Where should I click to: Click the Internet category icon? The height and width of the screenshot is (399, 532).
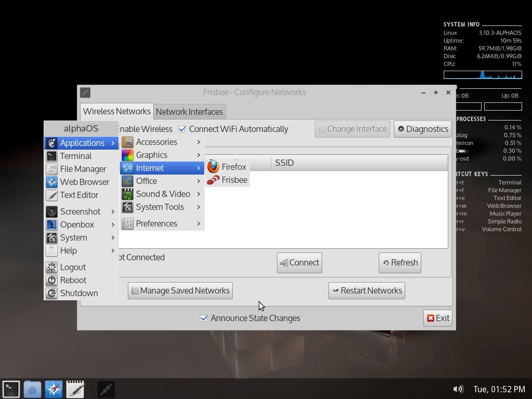point(128,168)
